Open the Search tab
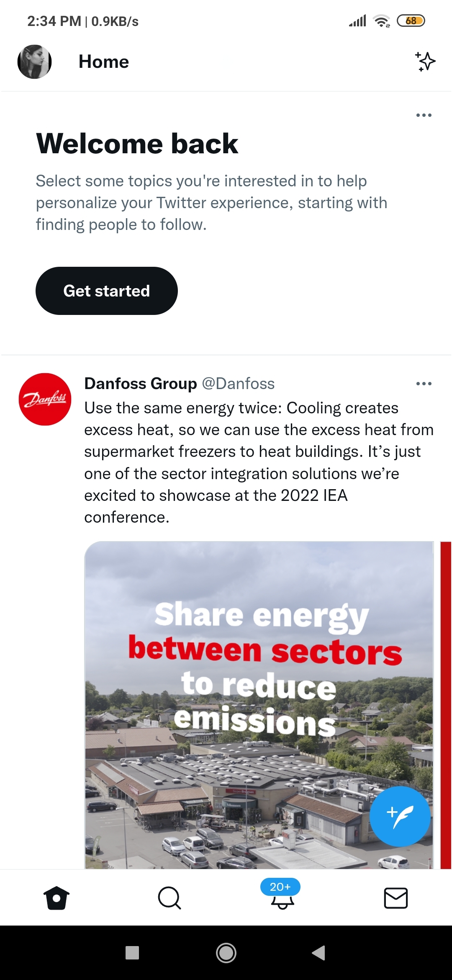Image resolution: width=452 pixels, height=980 pixels. 169,898
